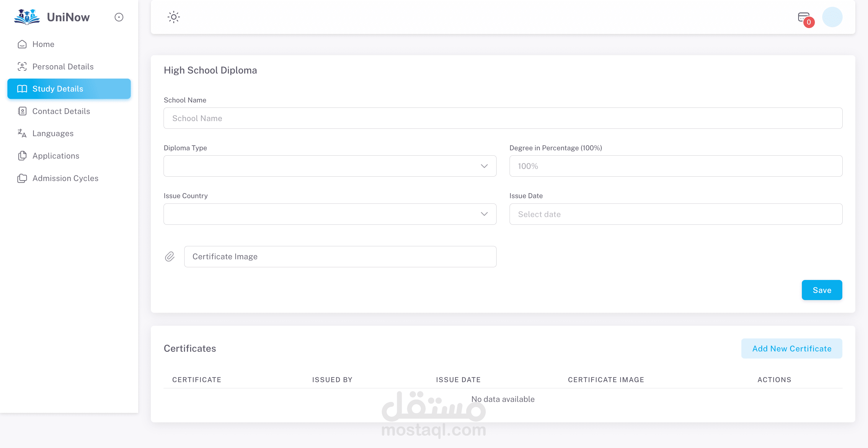Click the paperclip attachment icon
The width and height of the screenshot is (868, 448).
coord(170,257)
